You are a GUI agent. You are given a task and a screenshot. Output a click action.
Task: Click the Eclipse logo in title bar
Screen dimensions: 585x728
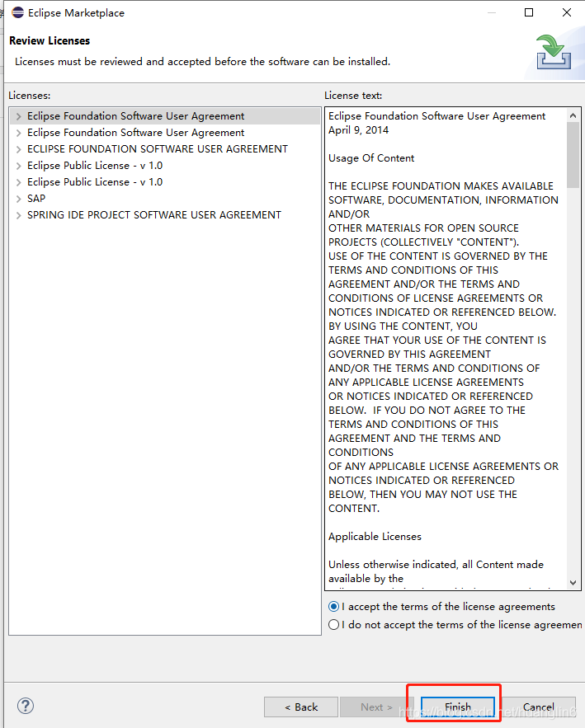(x=17, y=12)
